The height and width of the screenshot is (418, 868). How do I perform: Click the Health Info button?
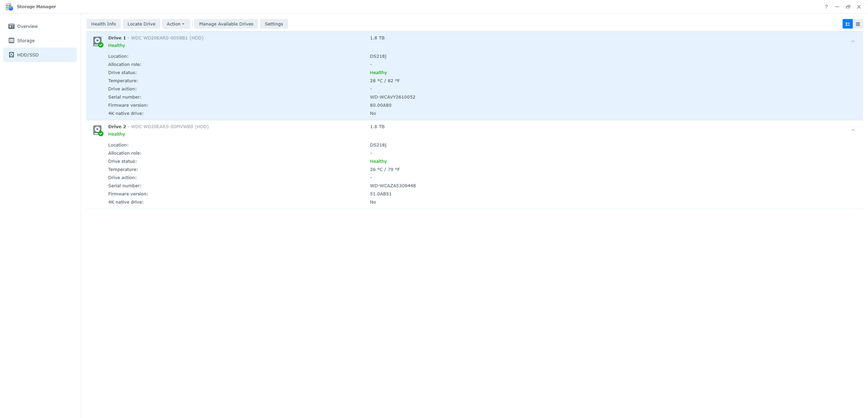[x=103, y=24]
